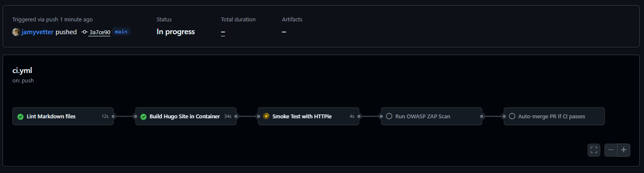The width and height of the screenshot is (644, 173).
Task: Open the main branch label
Action: (121, 32)
